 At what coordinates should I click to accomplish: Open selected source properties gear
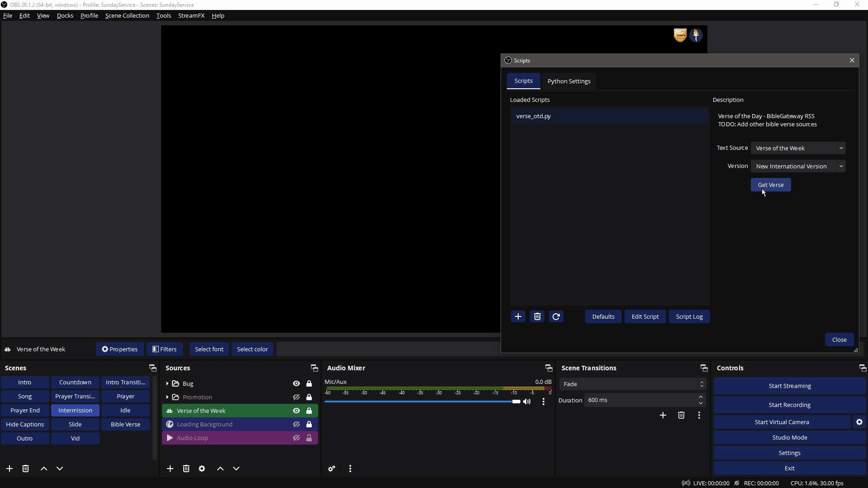pyautogui.click(x=202, y=469)
